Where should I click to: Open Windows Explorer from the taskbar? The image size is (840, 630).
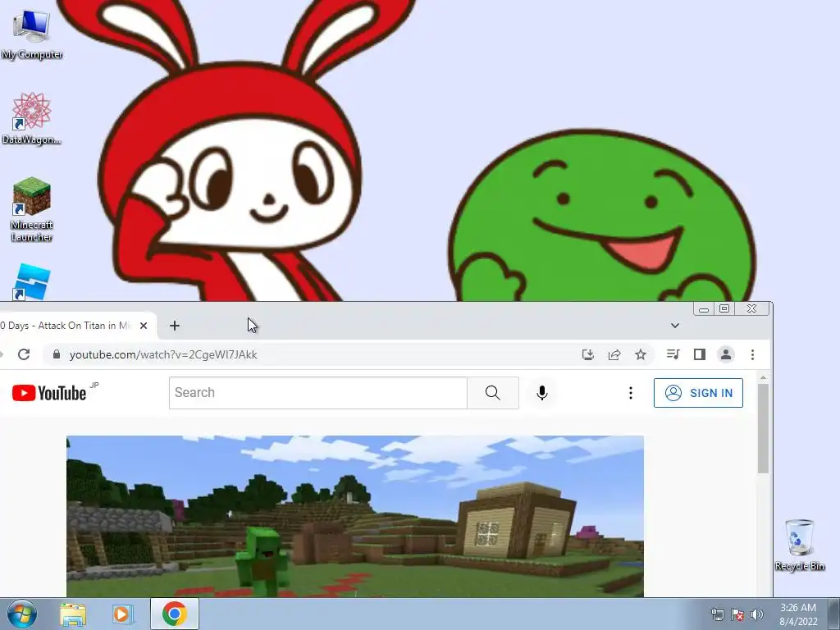click(73, 614)
